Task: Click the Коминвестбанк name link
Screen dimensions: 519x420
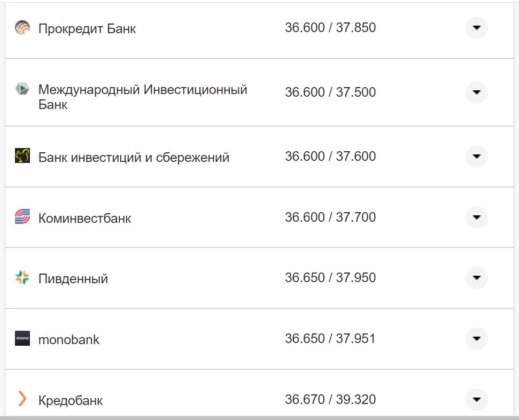Action: coord(86,217)
